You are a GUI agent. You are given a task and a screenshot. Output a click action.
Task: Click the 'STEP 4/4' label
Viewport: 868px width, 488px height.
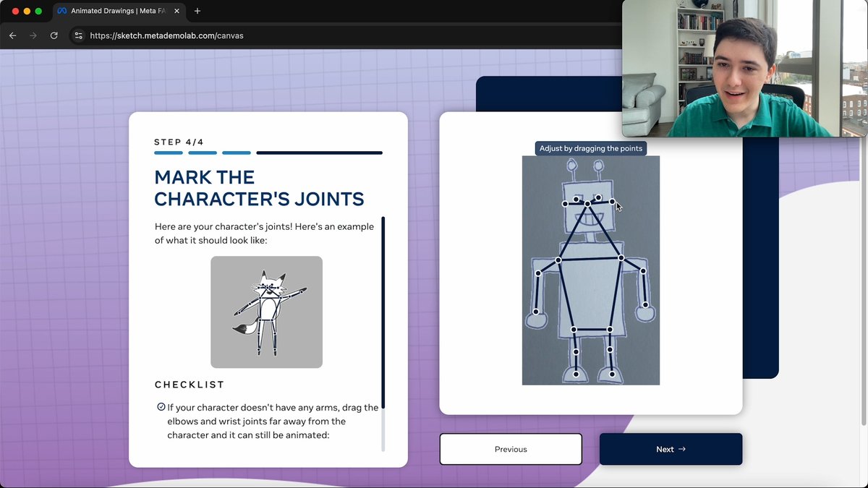tap(179, 142)
